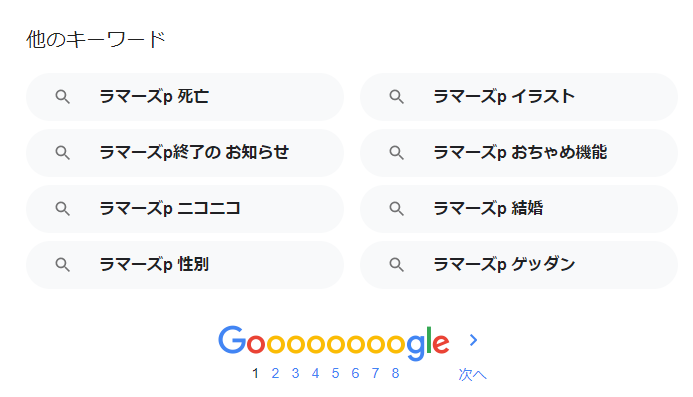
Task: Go to results page 2
Action: click(275, 374)
